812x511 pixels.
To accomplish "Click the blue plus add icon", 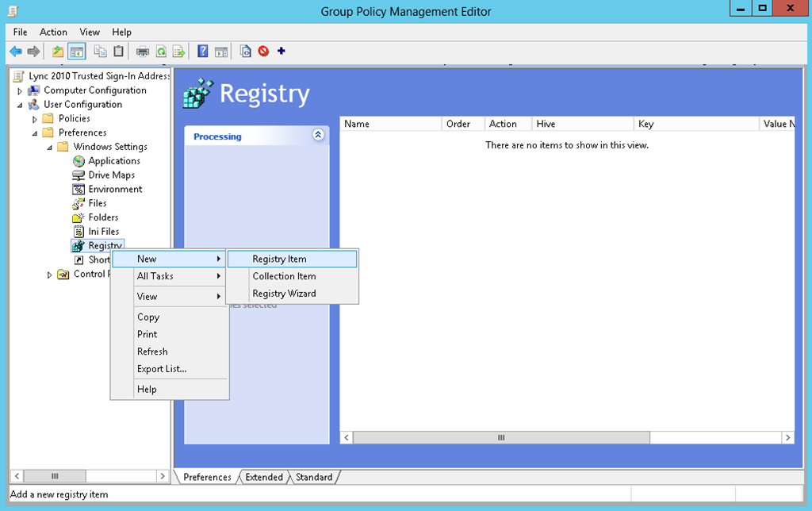I will pos(282,52).
